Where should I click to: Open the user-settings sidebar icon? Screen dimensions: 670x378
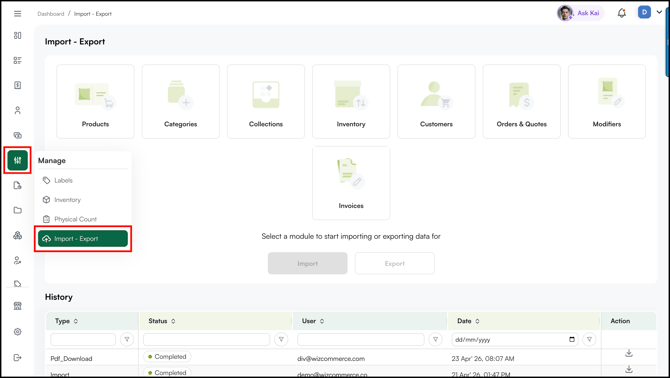(18, 260)
